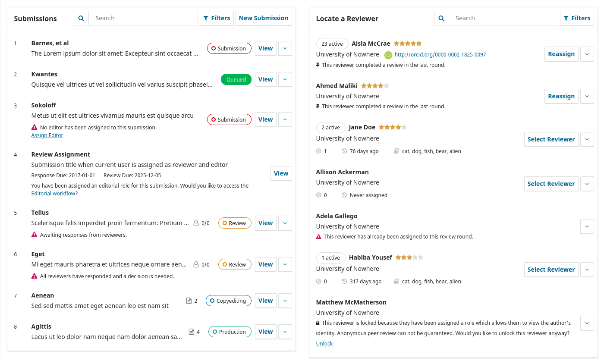604x364 pixels.
Task: Expand the options chevron beside Barnes et al
Action: tap(285, 48)
